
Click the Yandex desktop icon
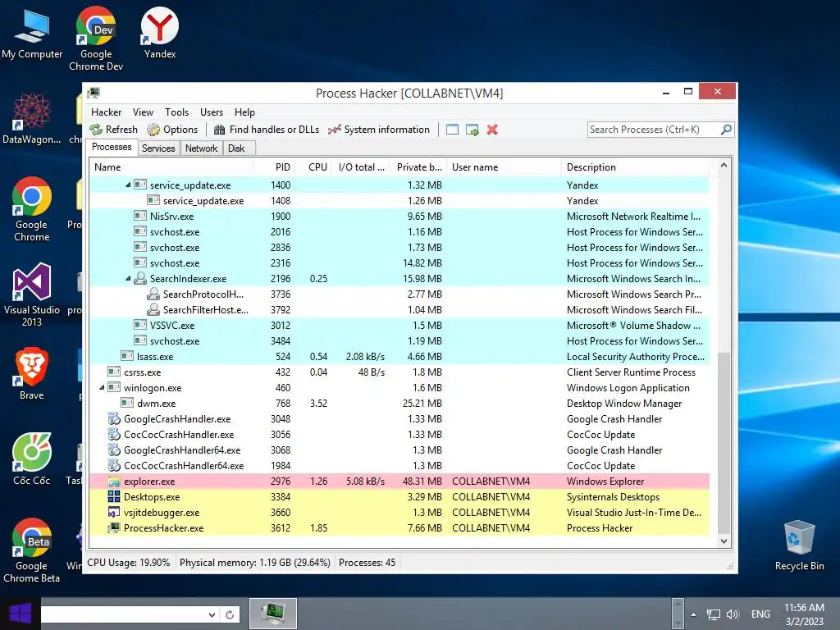[160, 33]
